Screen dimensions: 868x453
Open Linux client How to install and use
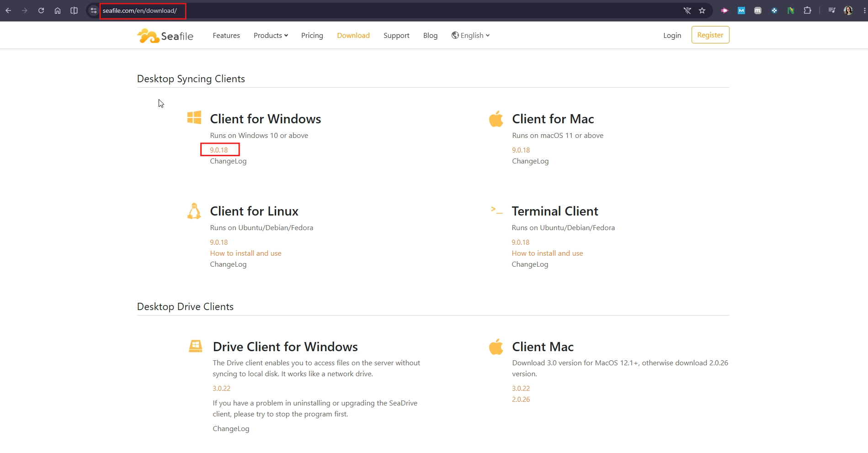coord(245,253)
